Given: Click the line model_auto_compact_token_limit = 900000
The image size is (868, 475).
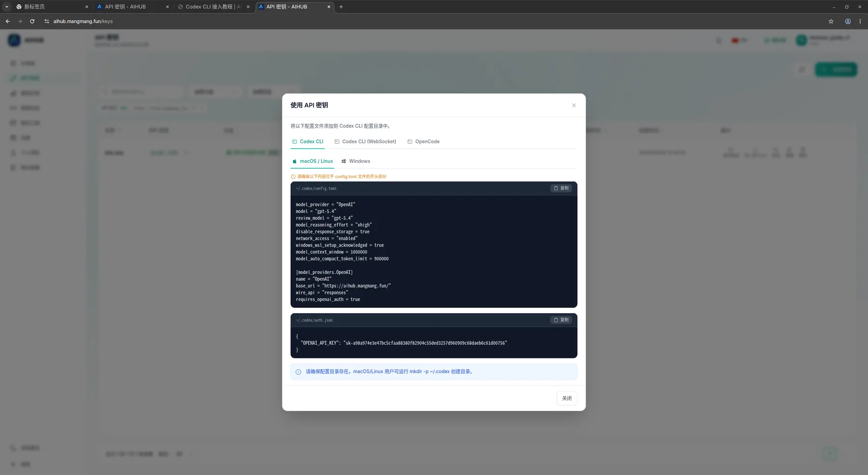Looking at the screenshot, I should [x=342, y=259].
